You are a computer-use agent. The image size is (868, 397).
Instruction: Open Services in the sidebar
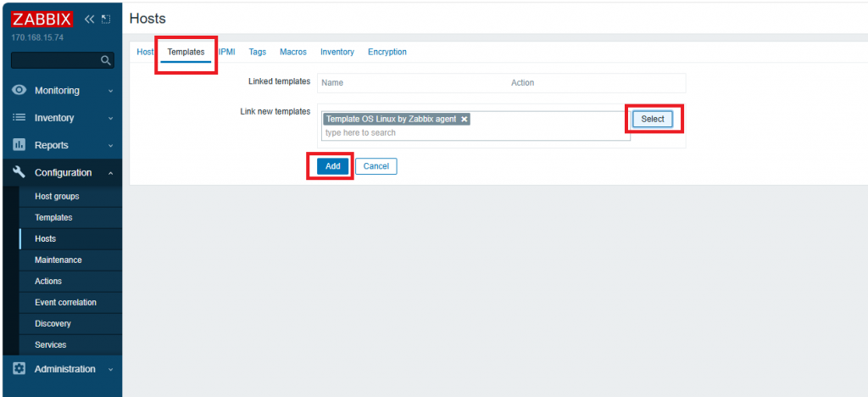pos(71,344)
